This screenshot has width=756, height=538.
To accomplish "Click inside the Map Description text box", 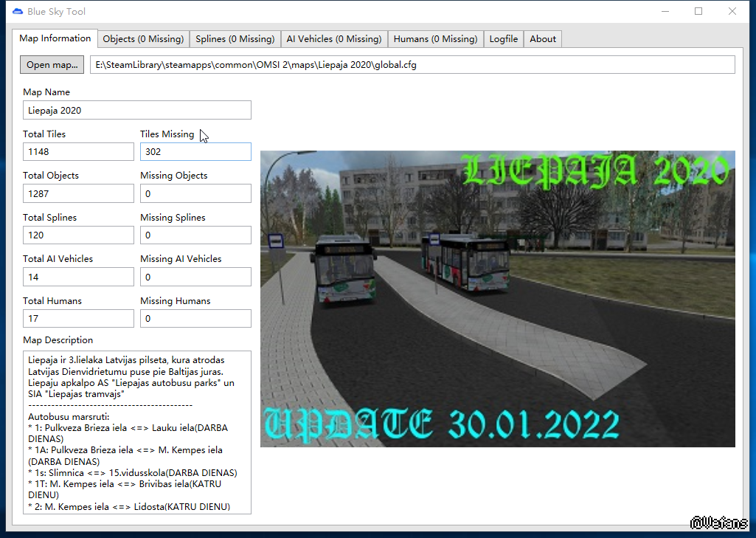I will click(x=137, y=432).
